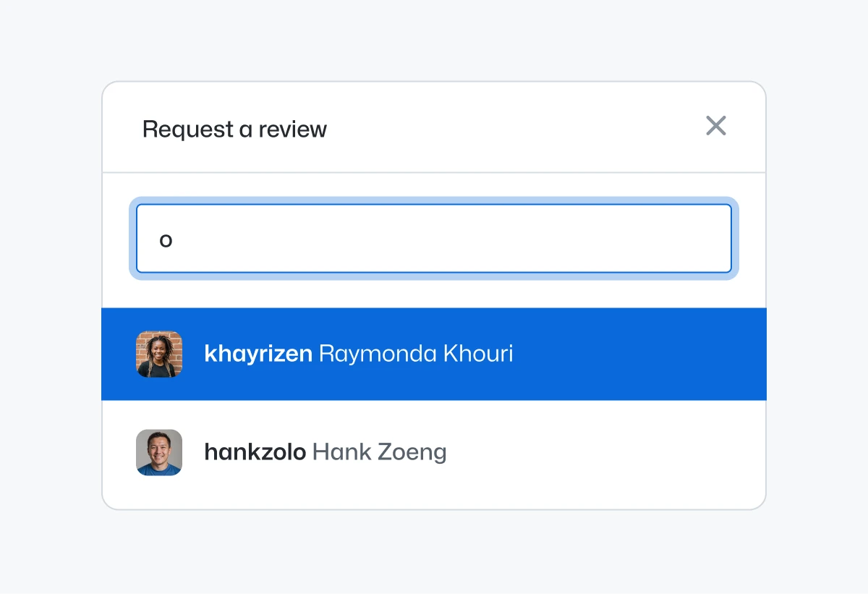Choose the second suggested reviewer
Viewport: 868px width, 594px height.
coord(434,452)
